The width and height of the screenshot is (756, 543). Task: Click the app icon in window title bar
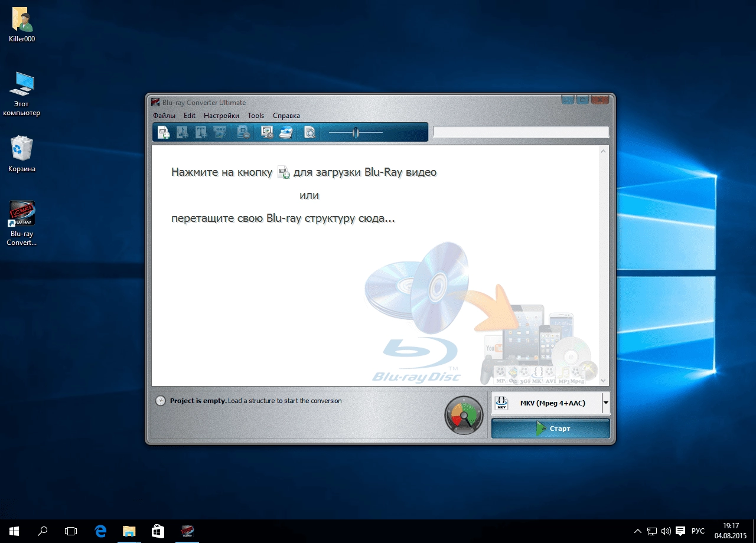click(x=155, y=103)
